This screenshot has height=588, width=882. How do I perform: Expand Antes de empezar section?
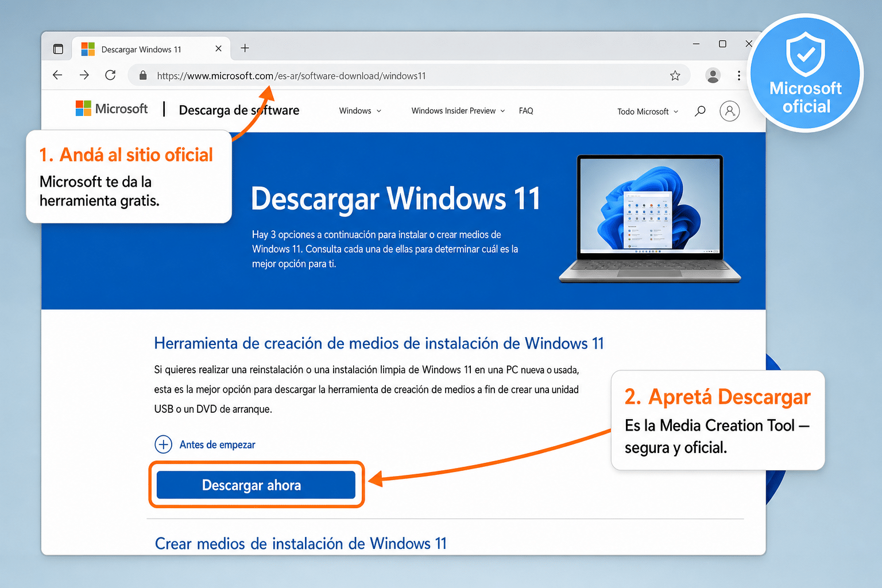point(205,444)
